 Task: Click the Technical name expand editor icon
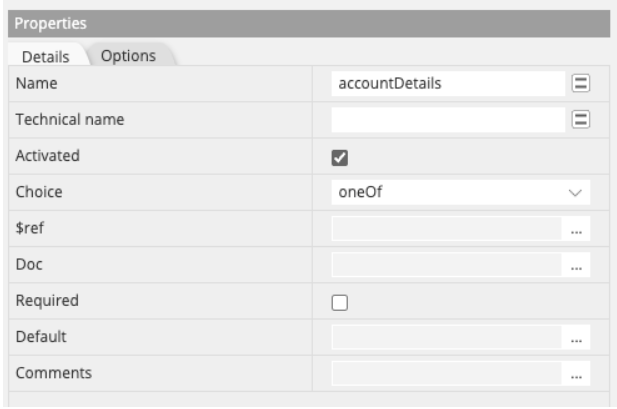[578, 120]
